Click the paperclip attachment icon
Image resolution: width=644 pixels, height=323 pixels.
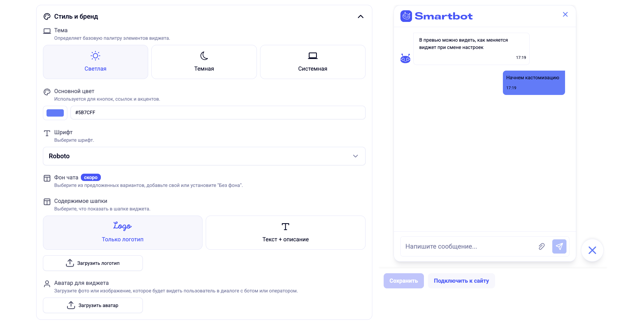click(x=541, y=246)
